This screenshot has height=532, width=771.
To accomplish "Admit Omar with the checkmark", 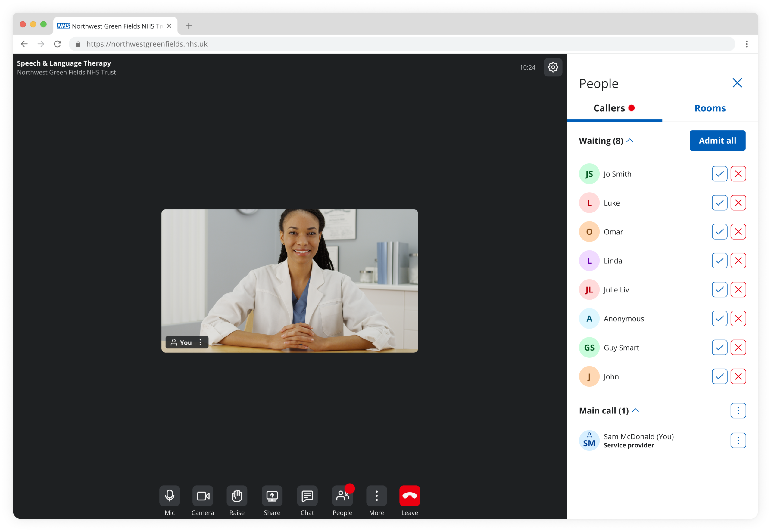I will pos(719,232).
